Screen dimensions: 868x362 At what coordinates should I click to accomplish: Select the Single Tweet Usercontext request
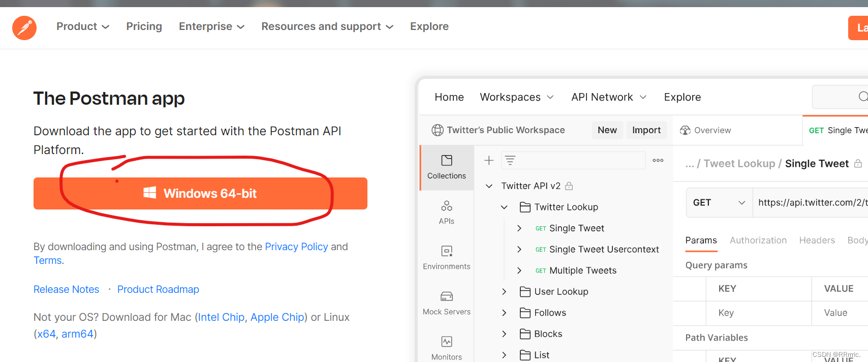point(604,250)
